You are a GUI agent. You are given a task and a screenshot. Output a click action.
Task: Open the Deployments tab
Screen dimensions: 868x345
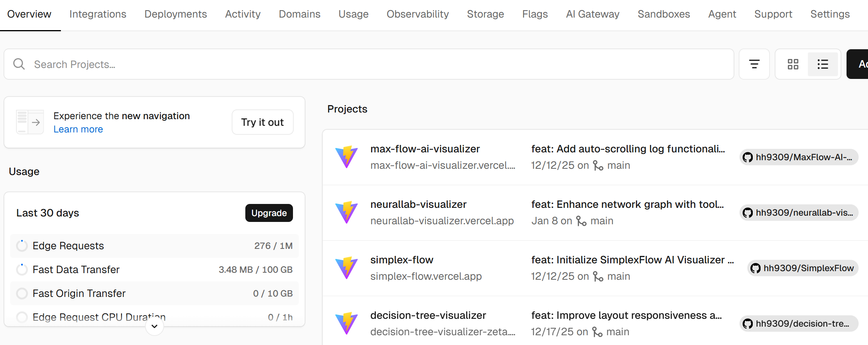(175, 14)
